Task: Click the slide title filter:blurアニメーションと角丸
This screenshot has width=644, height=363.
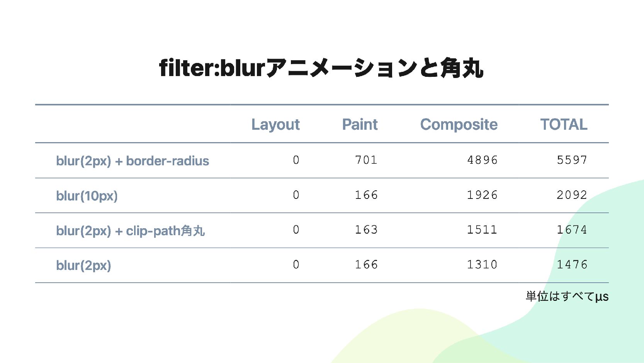Action: 321,68
